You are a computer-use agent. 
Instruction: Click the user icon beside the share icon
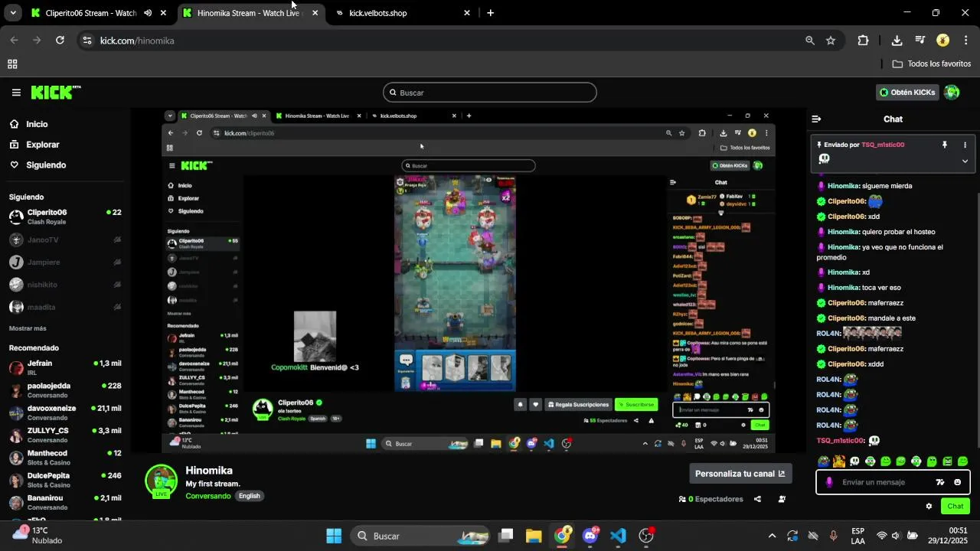pos(782,499)
